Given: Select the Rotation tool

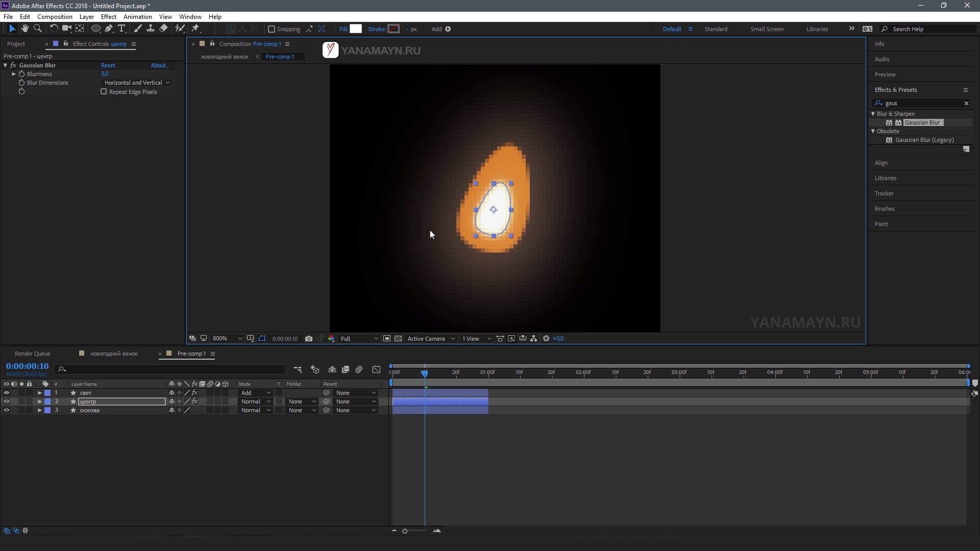Looking at the screenshot, I should click(53, 29).
